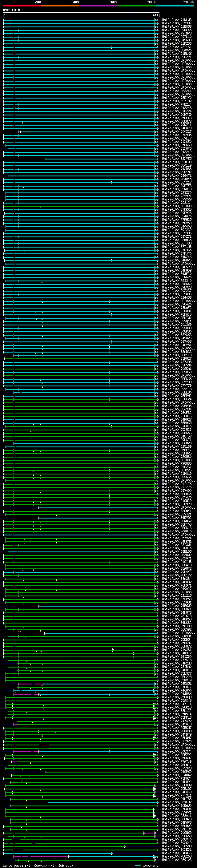
Task: Click the yellow gap triangle in the bottom legend
Action: pyautogui.click(x=25, y=865)
